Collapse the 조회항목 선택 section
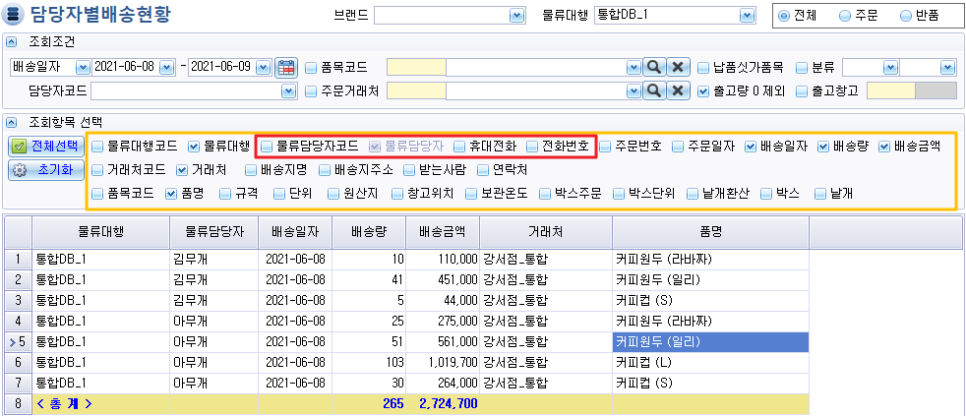Viewport: 966px width, 416px height. click(x=10, y=122)
